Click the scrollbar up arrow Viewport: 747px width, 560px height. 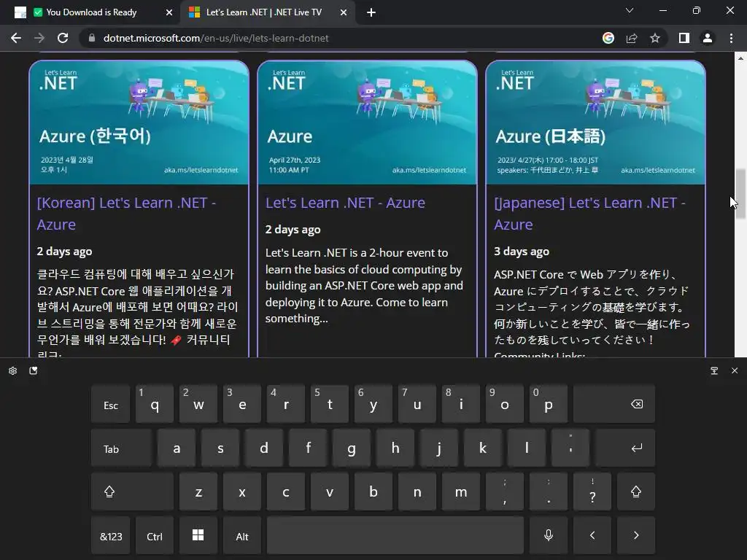click(x=740, y=58)
